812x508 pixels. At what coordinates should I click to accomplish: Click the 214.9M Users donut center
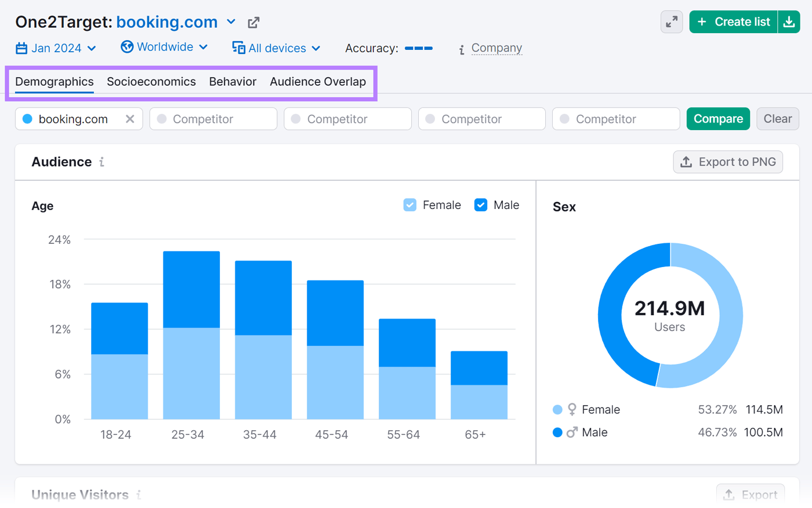point(670,315)
